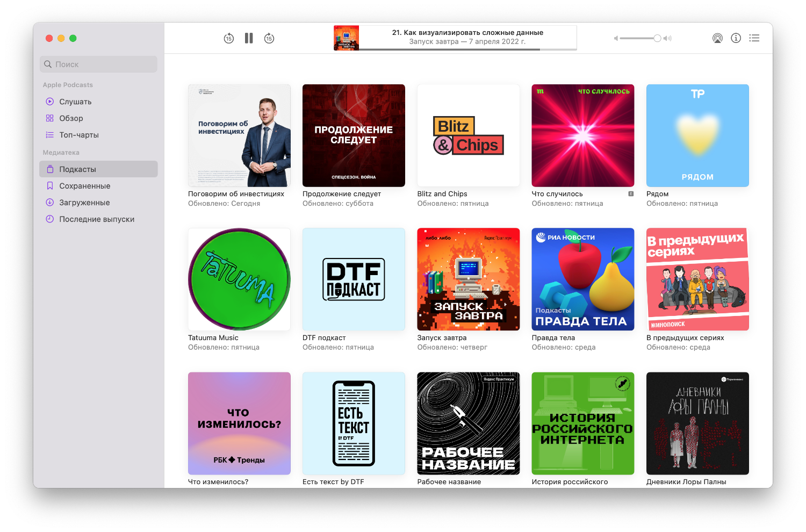Click the Правда тела title below cover

pyautogui.click(x=553, y=338)
